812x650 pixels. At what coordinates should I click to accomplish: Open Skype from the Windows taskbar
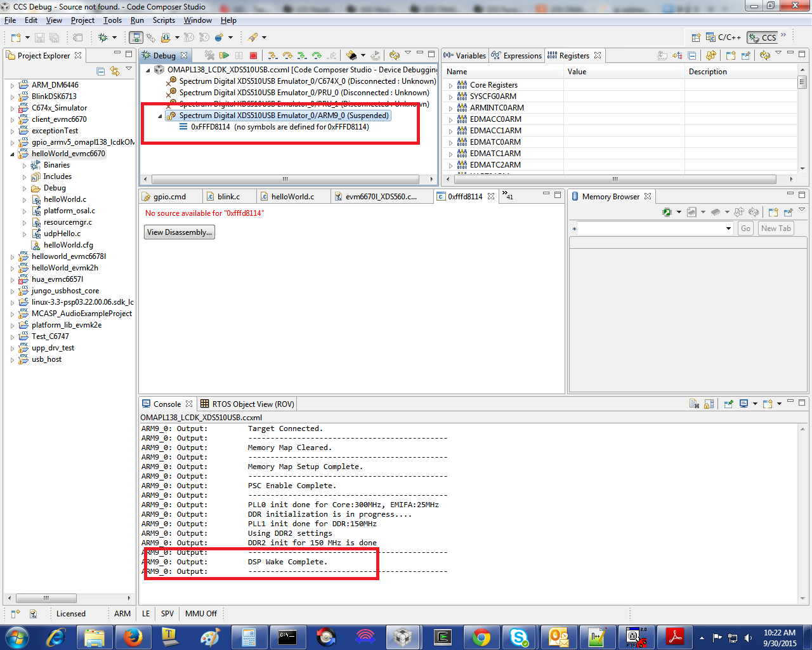(520, 637)
